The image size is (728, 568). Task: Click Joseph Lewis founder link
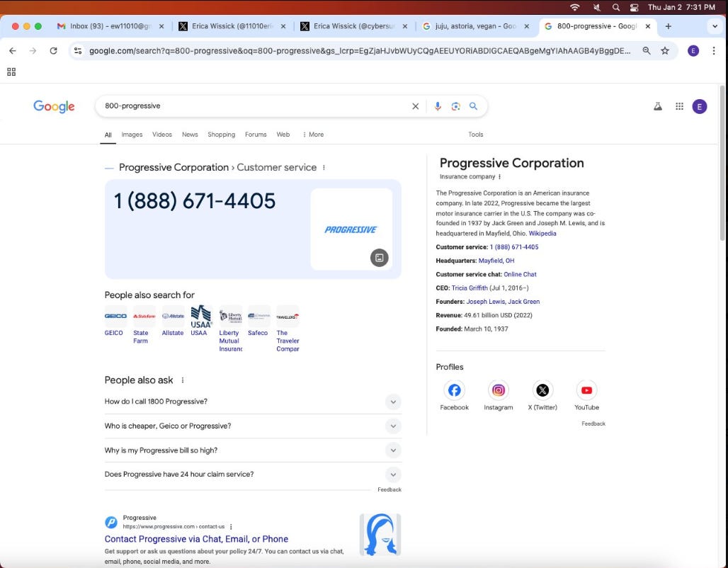pos(486,302)
